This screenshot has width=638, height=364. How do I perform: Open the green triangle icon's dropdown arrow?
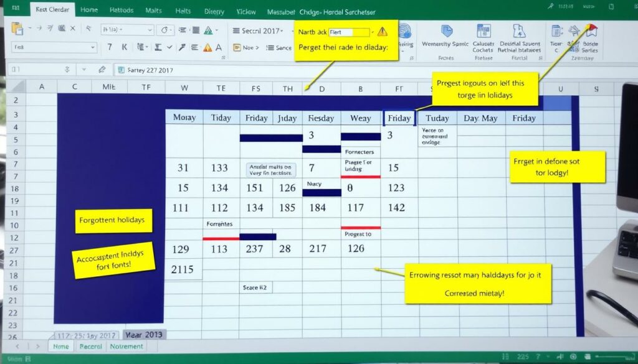217,30
